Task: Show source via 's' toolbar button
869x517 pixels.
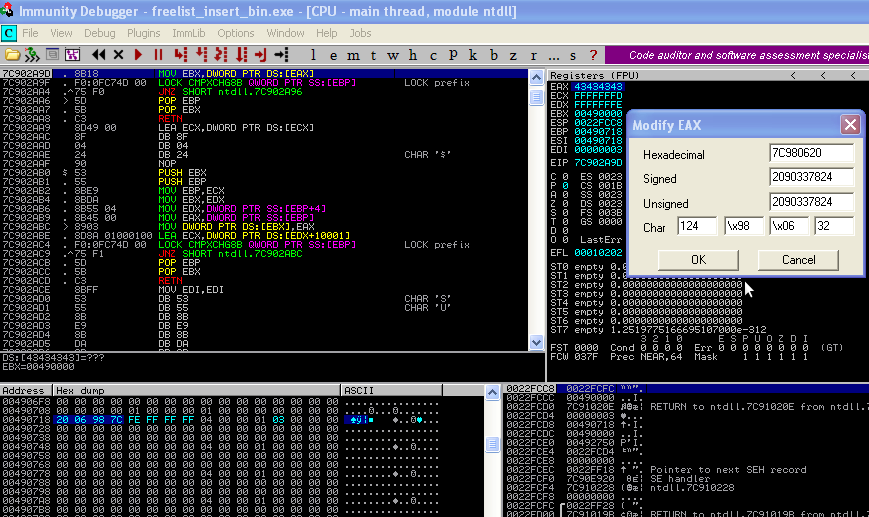Action: 573,55
